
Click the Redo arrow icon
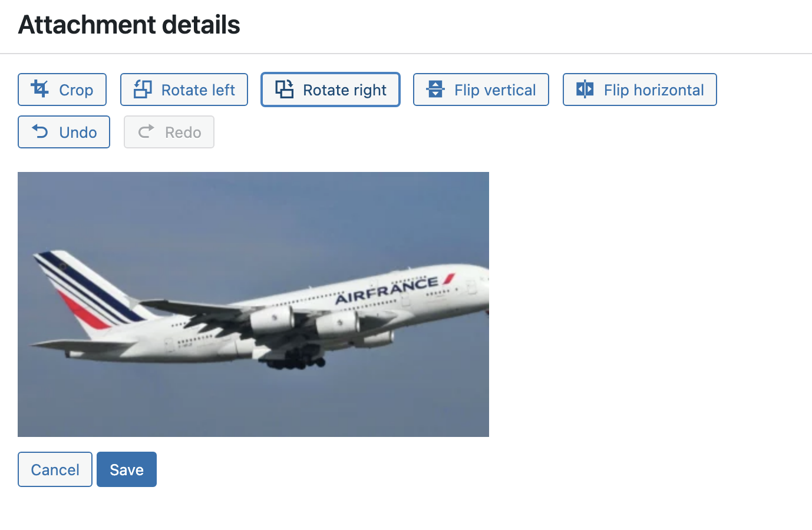click(146, 131)
